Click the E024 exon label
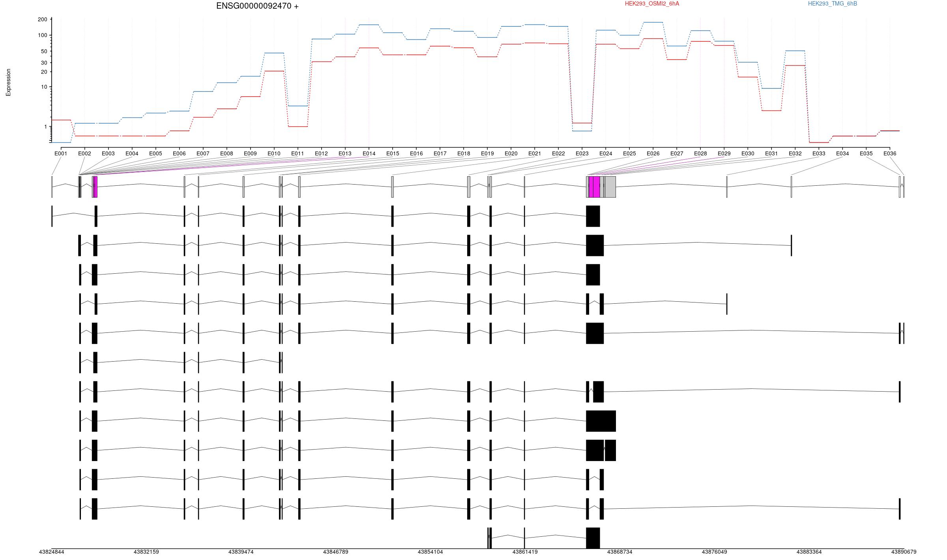Screen dimensions: 947x560 [606, 153]
